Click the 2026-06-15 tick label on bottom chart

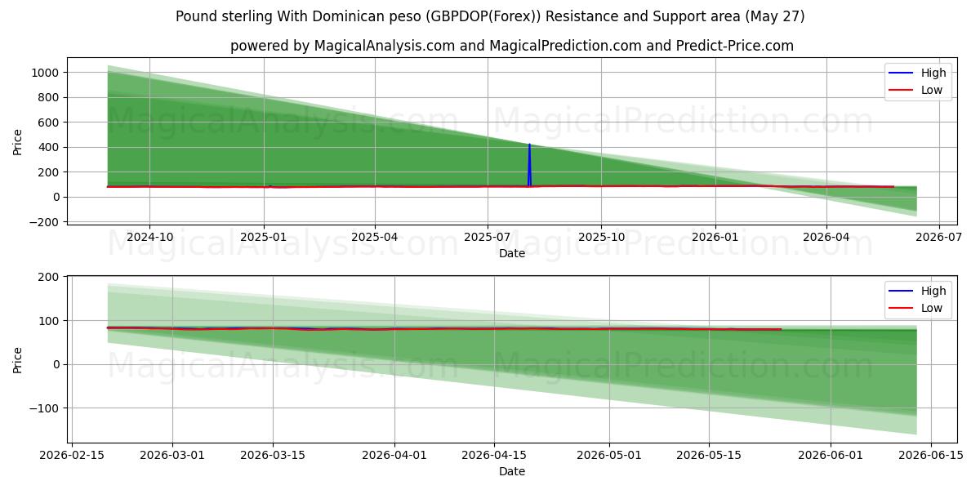pos(931,455)
